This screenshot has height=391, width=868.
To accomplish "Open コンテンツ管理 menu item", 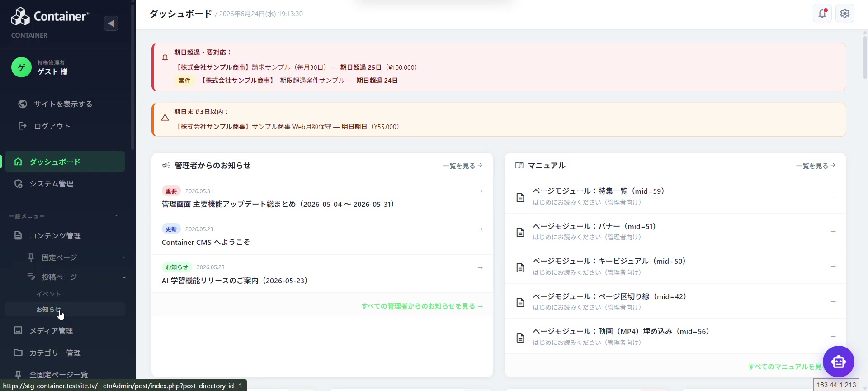I will point(65,235).
